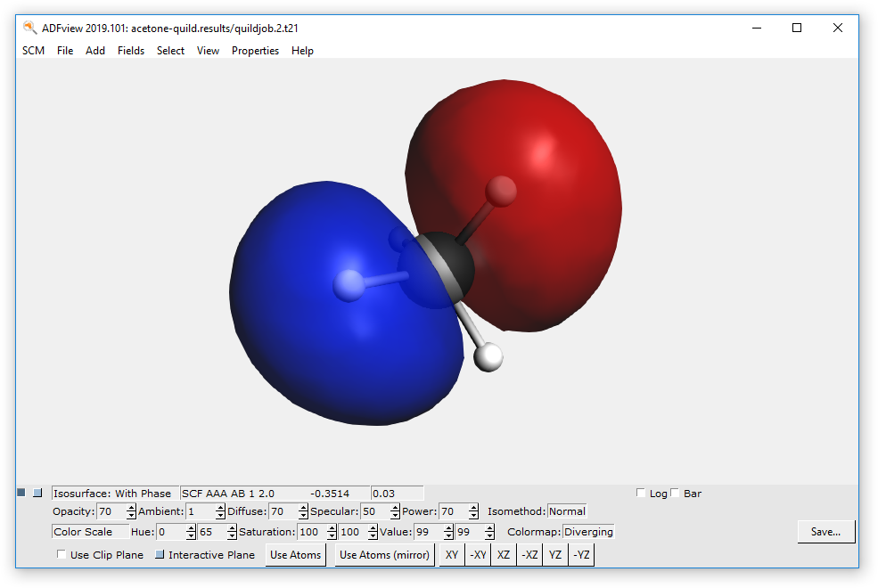Tick the Bar checkbox
The width and height of the screenshot is (878, 588).
(676, 494)
